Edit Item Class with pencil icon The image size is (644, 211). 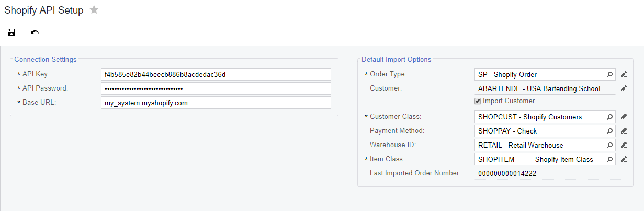click(x=624, y=159)
